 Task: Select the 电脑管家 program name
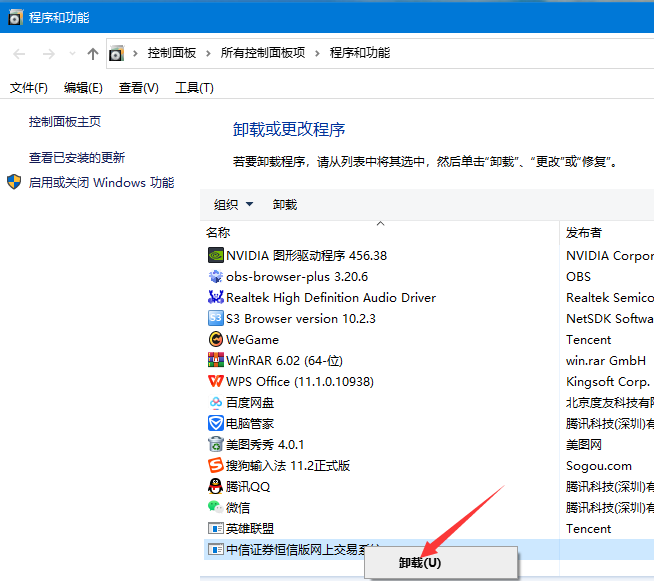[x=250, y=423]
